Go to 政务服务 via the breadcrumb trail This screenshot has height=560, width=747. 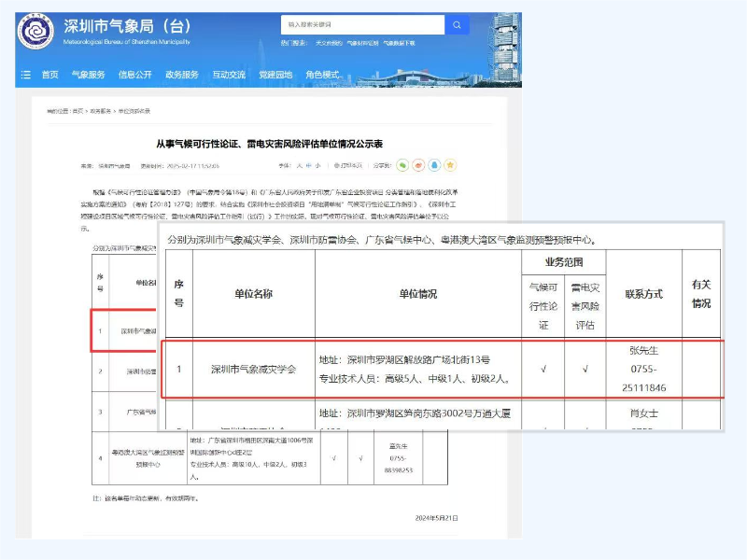click(101, 111)
